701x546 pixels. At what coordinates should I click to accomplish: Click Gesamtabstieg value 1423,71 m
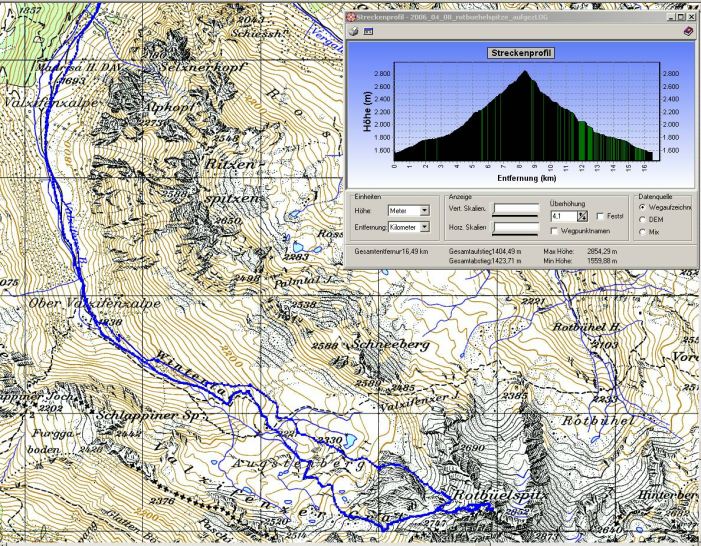(506, 260)
